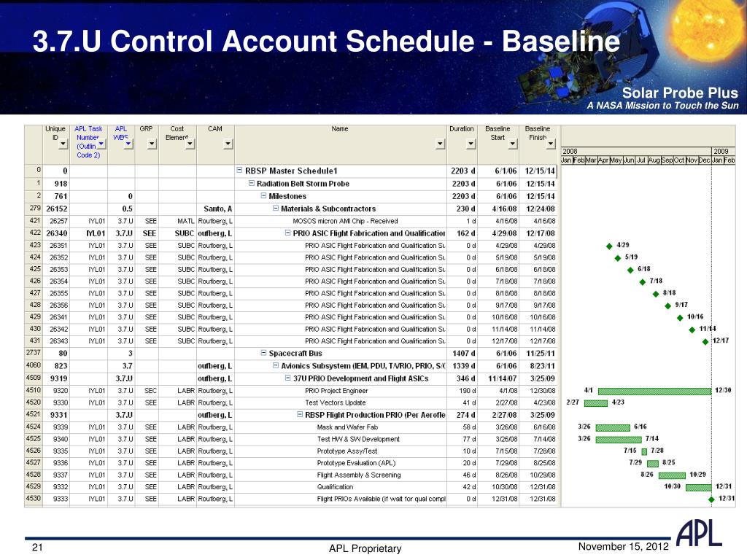
Task: Select the 6/18 milestone diamond
Action: click(630, 270)
